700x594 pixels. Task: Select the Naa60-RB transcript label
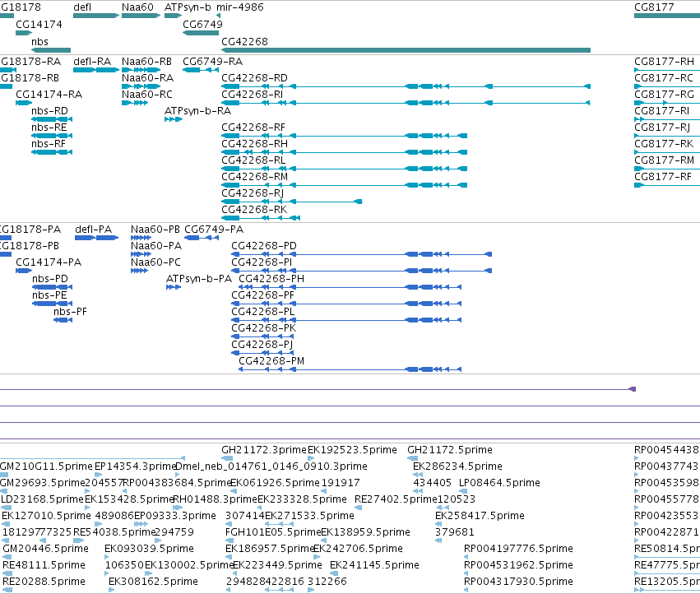coord(147,61)
